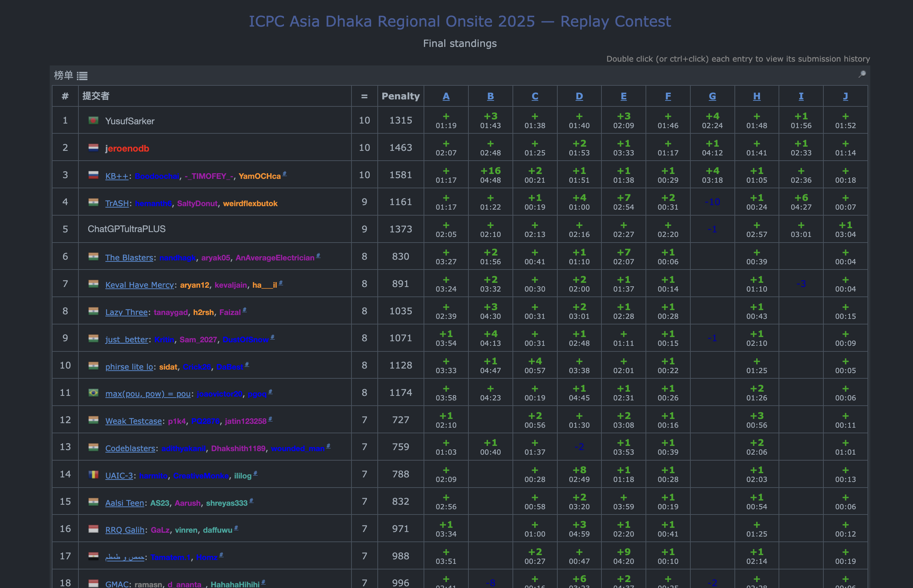Click the # superscript after AnAverageElectrician
Image resolution: width=913 pixels, height=588 pixels.
click(x=318, y=255)
